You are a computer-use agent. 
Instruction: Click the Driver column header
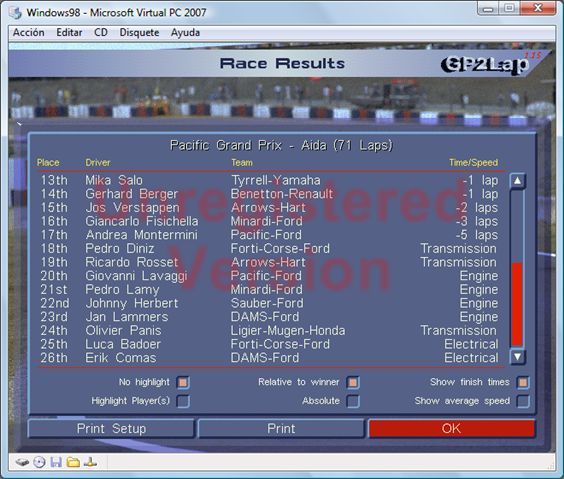click(97, 163)
